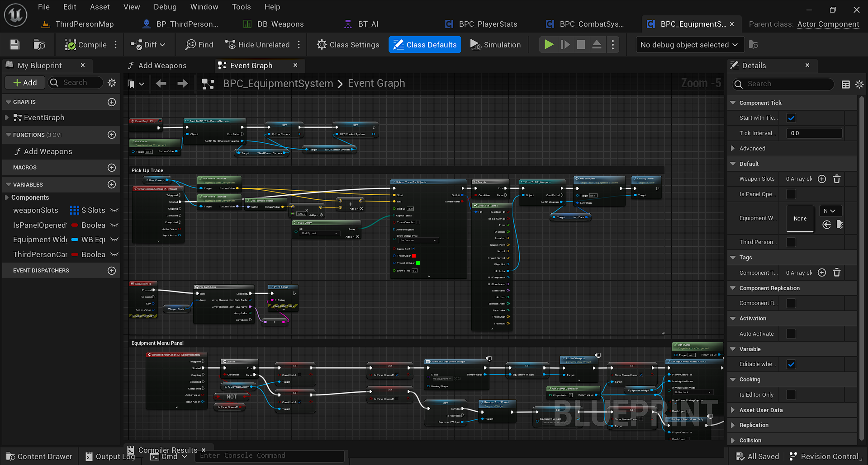Click the graph breadcrumb root icon
The height and width of the screenshot is (465, 868).
[208, 84]
